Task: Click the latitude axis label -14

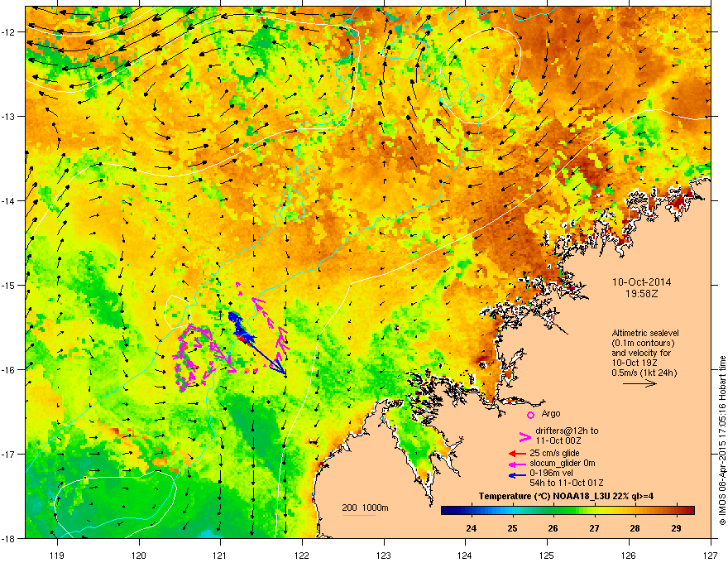Action: [9, 200]
